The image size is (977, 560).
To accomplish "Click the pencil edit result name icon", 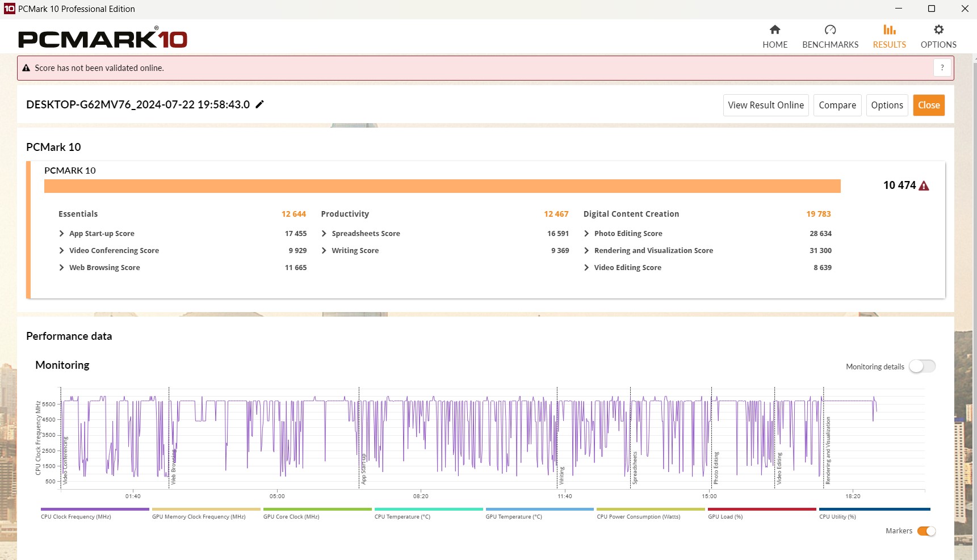I will pyautogui.click(x=260, y=104).
